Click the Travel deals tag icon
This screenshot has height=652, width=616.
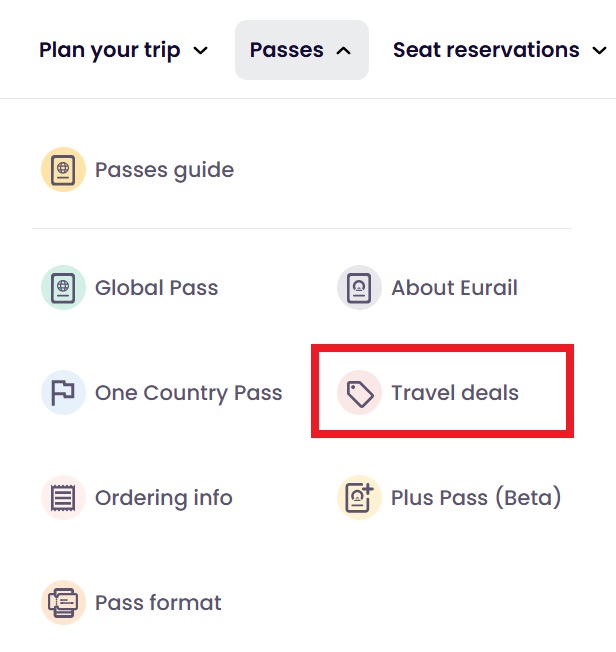pyautogui.click(x=359, y=392)
